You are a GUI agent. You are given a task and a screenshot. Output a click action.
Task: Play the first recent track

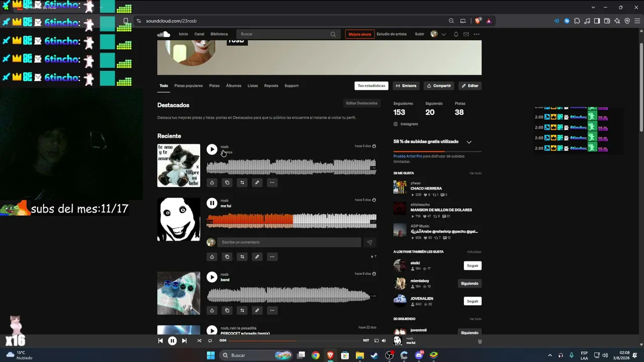pyautogui.click(x=212, y=149)
